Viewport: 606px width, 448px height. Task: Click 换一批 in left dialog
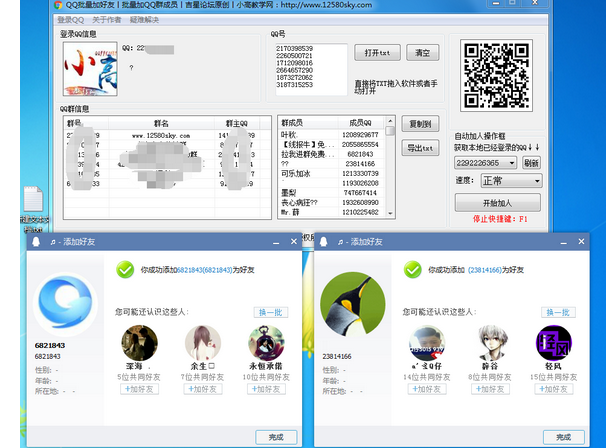point(271,312)
